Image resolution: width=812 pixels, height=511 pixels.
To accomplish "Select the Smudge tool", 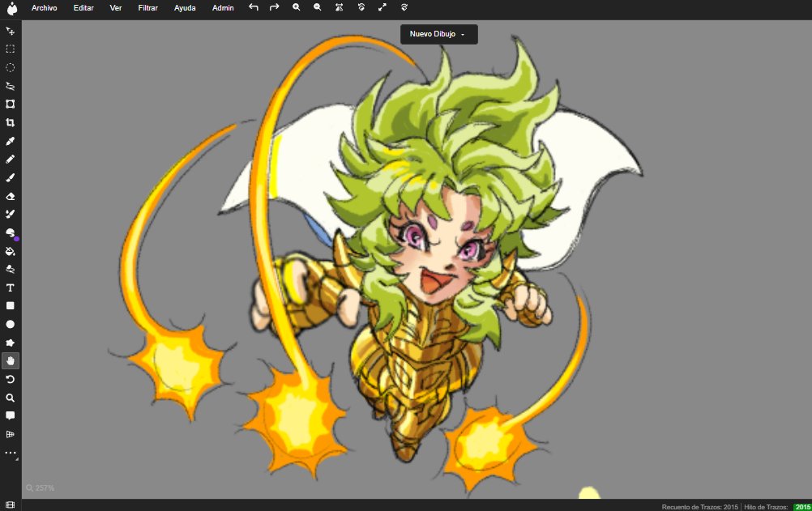I will (x=10, y=269).
